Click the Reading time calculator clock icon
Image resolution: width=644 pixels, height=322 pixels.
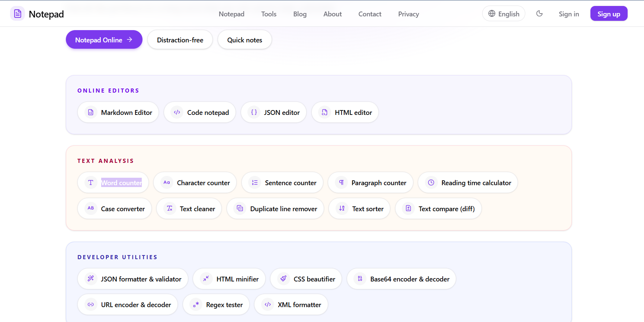431,183
